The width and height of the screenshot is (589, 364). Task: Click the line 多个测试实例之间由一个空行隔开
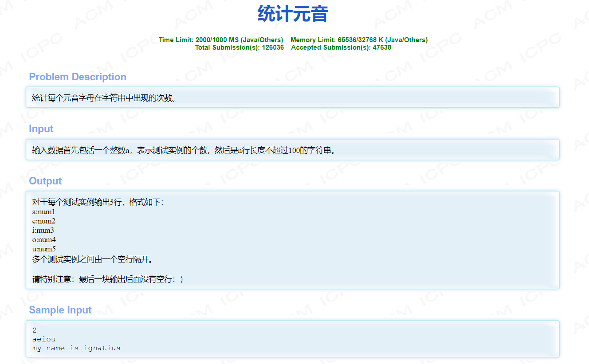click(93, 259)
